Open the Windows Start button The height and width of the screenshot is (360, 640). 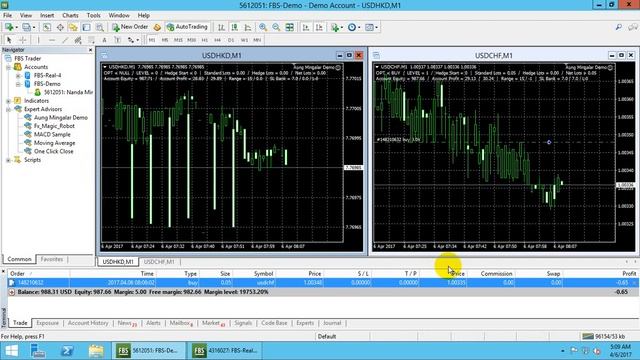(x=11, y=351)
